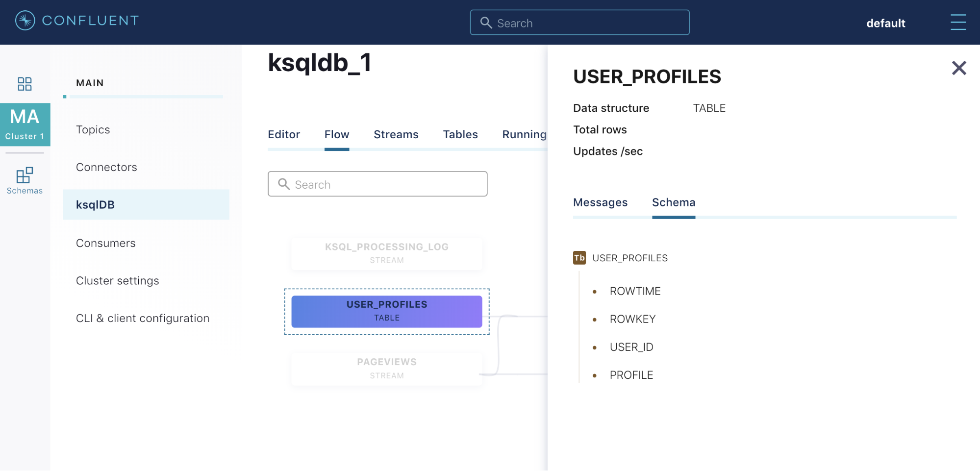Click the Data structure label
Image resolution: width=980 pixels, height=471 pixels.
(611, 108)
